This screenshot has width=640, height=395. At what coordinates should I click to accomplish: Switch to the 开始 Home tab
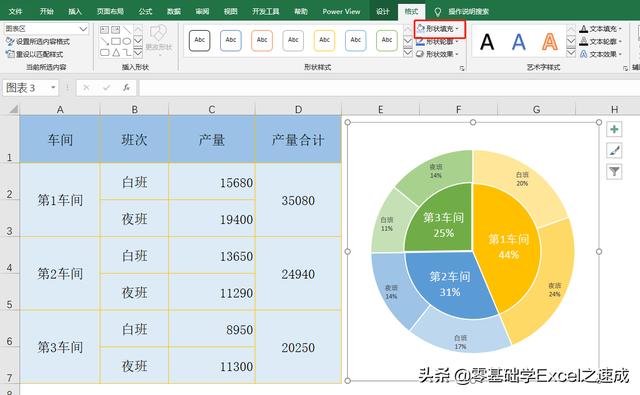coord(47,11)
